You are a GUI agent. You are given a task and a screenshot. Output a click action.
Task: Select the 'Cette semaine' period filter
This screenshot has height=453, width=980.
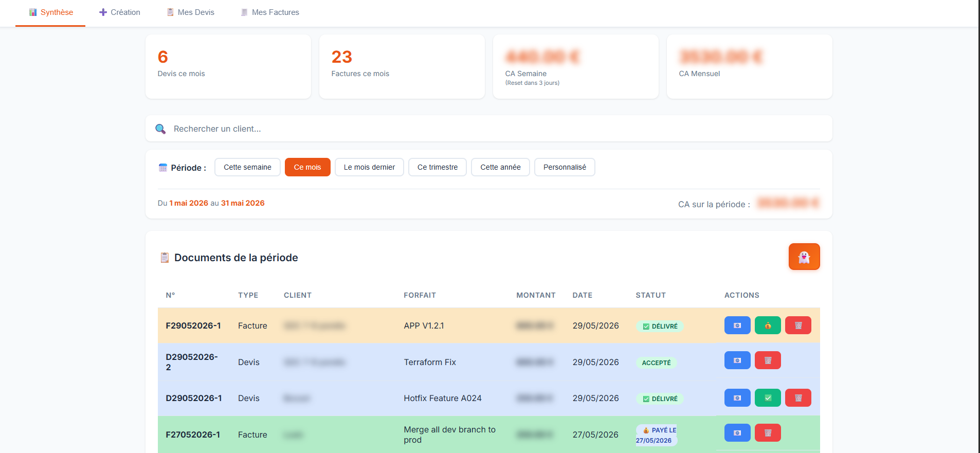click(x=247, y=167)
